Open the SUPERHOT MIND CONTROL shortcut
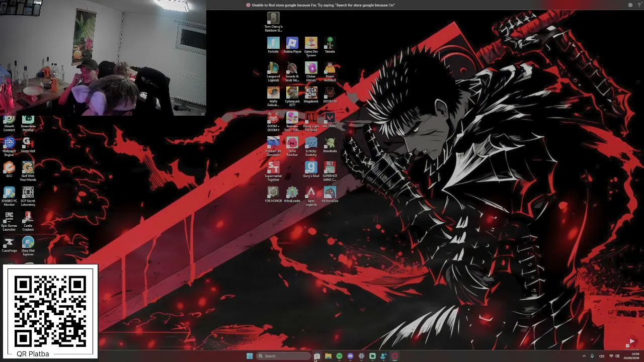This screenshot has height=362, width=644. (x=330, y=171)
